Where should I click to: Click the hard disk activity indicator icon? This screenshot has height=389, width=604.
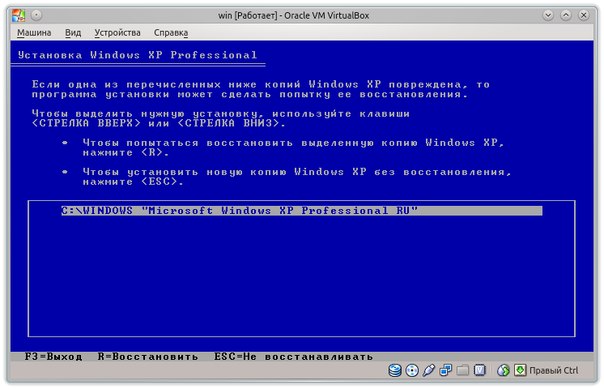(395, 371)
